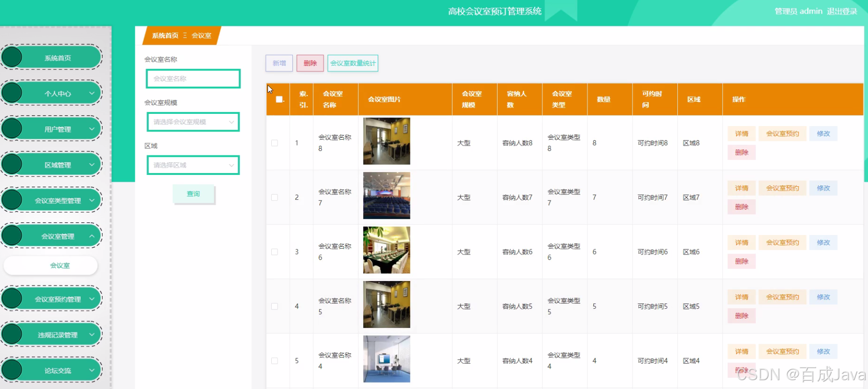Collapse the 会议室管理 sidebar menu

point(52,236)
